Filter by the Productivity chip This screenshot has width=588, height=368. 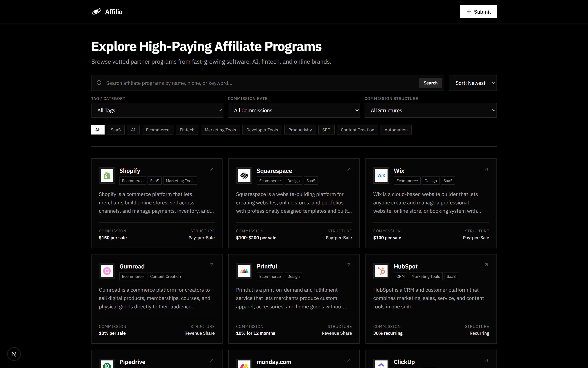(x=300, y=130)
